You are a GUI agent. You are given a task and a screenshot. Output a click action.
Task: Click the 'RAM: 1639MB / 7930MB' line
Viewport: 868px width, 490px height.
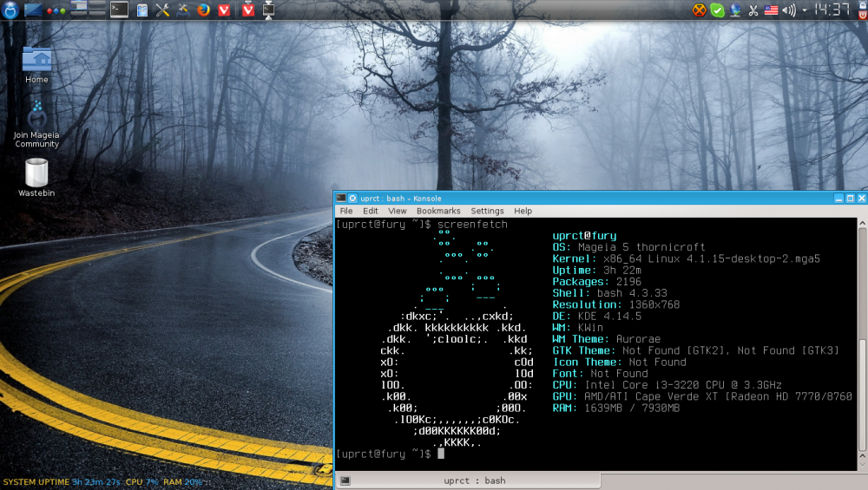click(x=615, y=408)
